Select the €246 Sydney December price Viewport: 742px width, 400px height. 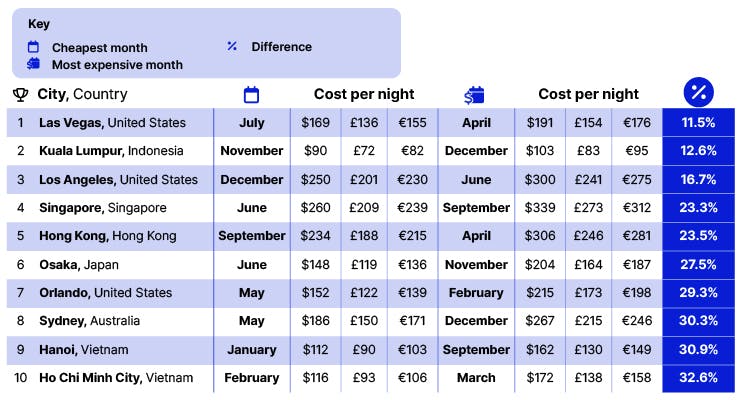(637, 321)
